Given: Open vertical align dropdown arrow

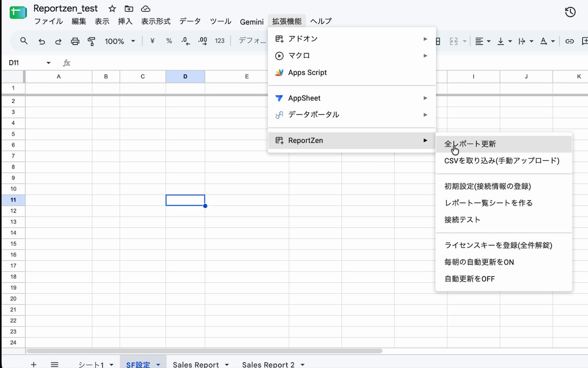Looking at the screenshot, I should 510,41.
